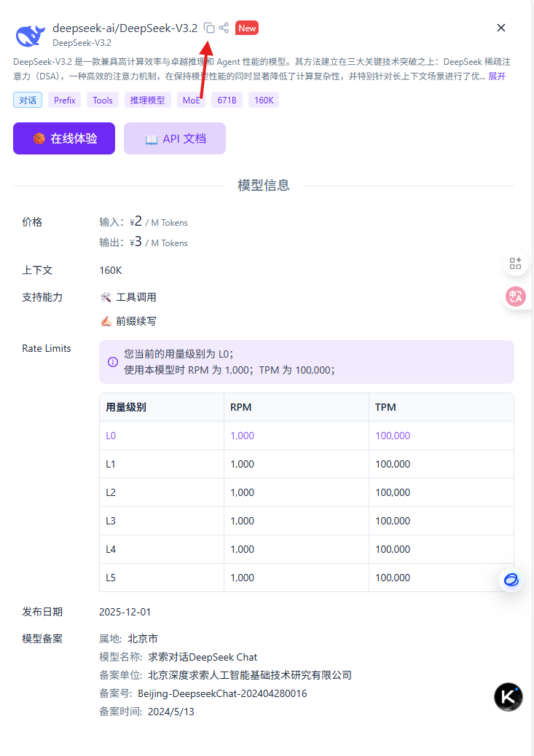Toggle the MoE tag
Screen dimensions: 534x756
click(191, 100)
